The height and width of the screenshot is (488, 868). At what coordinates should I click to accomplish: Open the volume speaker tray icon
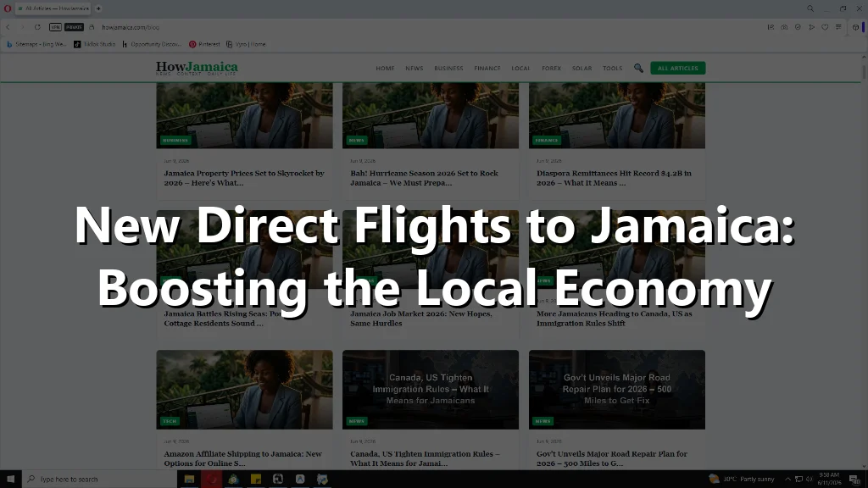810,480
